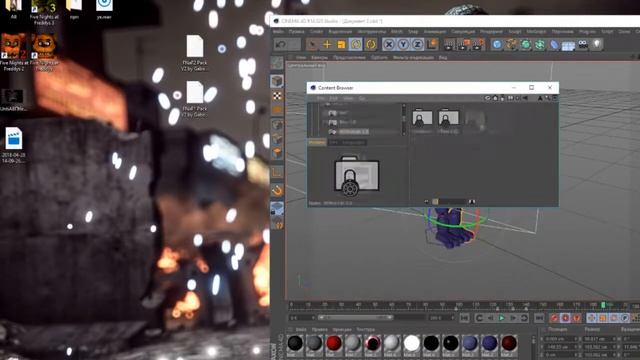Toggle Autokeying red button

pos(565,318)
